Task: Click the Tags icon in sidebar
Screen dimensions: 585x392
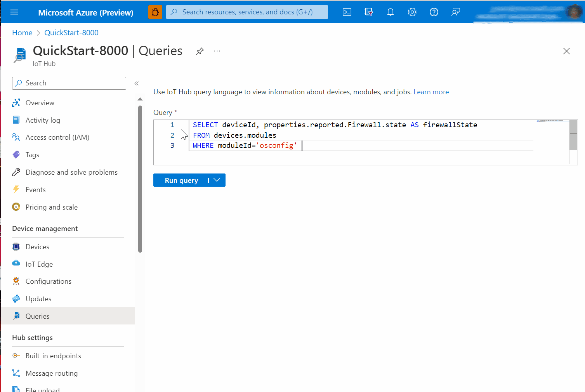Action: tap(16, 155)
